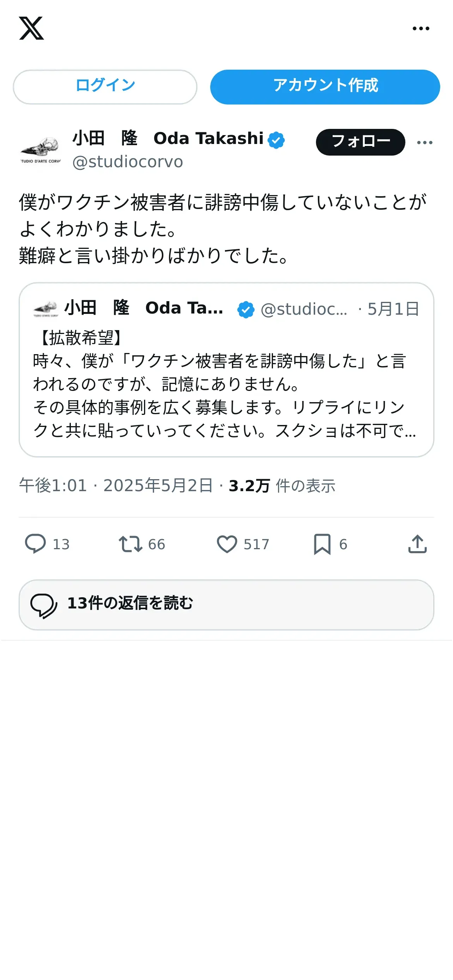Click the verified badge beside Oda Takashi
This screenshot has height=980, width=453.
tap(276, 140)
